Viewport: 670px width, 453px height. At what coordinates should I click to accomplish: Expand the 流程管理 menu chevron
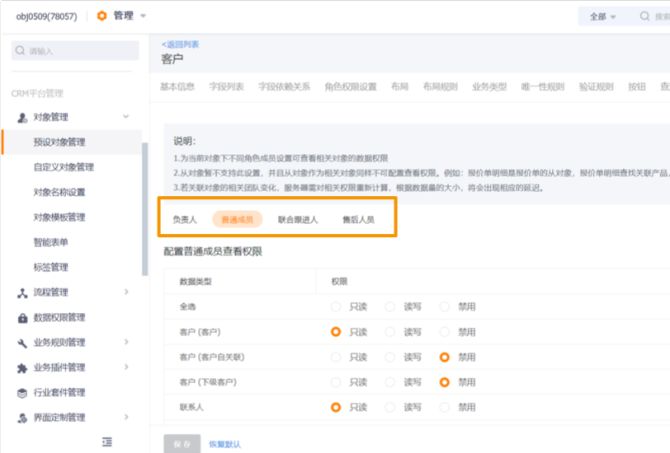(x=126, y=292)
